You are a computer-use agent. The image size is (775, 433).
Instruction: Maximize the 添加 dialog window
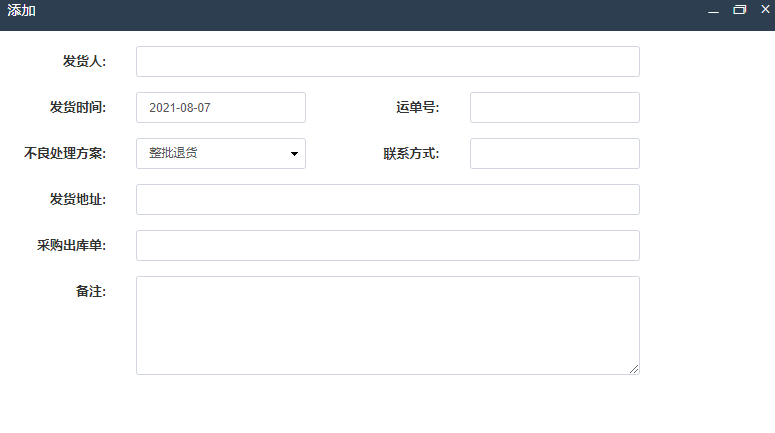click(x=739, y=10)
